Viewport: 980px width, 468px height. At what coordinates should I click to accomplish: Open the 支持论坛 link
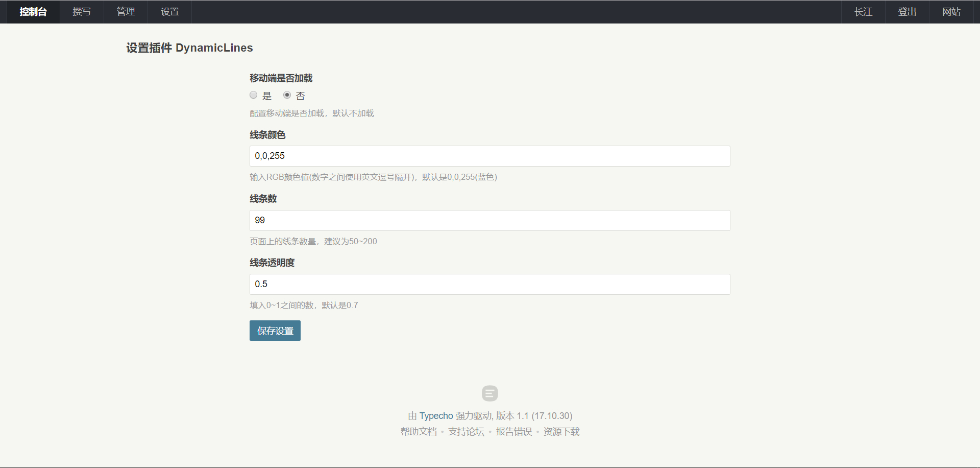click(466, 432)
